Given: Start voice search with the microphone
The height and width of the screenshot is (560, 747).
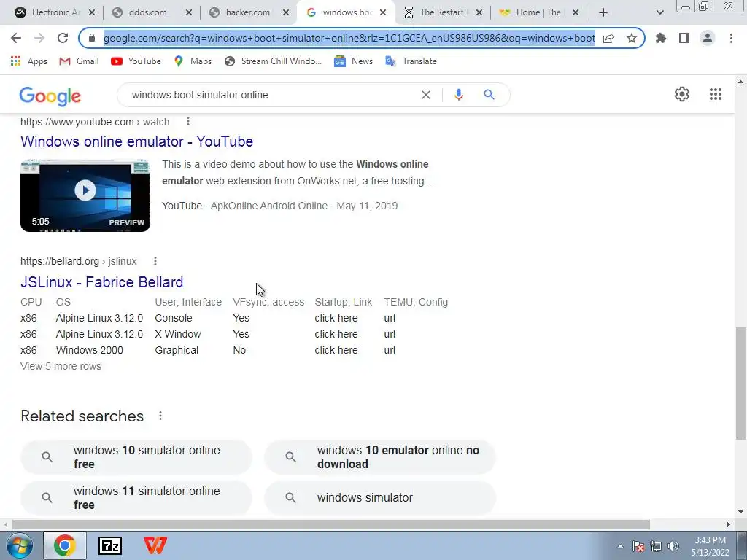Looking at the screenshot, I should (458, 95).
